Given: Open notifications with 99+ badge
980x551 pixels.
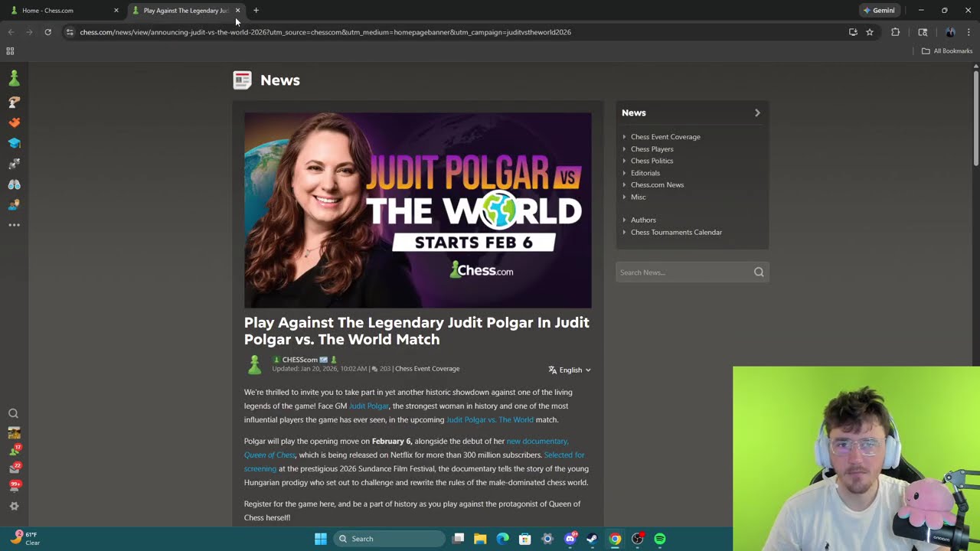Looking at the screenshot, I should click(x=14, y=486).
